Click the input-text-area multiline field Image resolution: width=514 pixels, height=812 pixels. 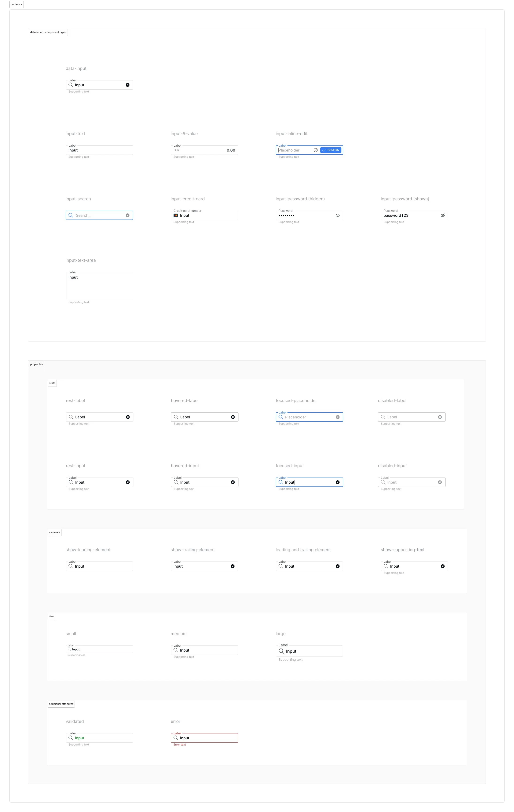(99, 286)
